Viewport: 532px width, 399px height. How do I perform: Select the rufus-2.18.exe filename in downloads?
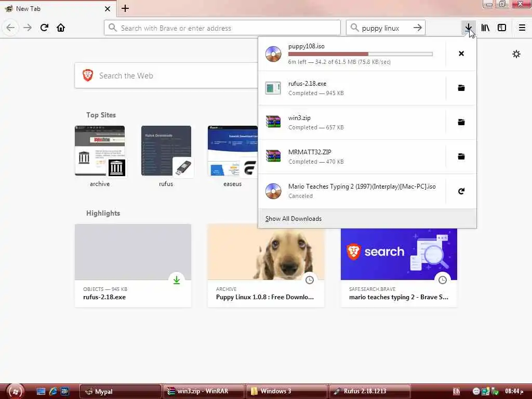[x=307, y=84]
